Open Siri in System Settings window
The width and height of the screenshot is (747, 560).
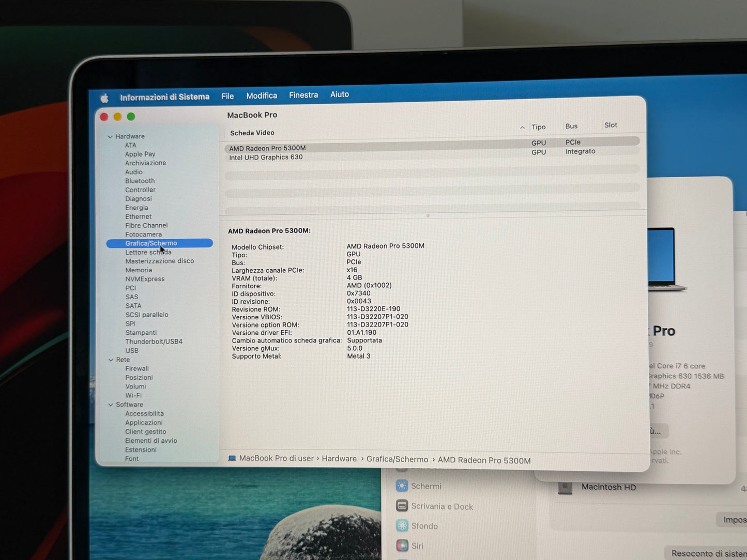click(x=409, y=546)
